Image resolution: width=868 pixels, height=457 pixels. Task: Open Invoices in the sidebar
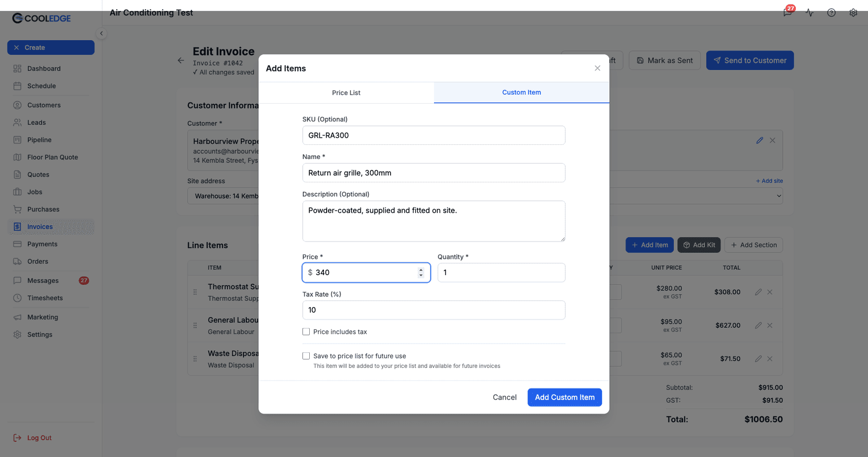tap(50, 227)
